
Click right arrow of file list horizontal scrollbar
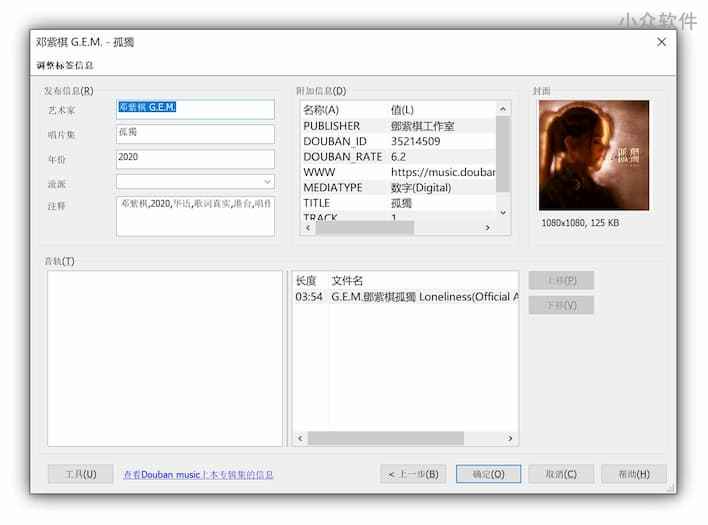point(510,438)
